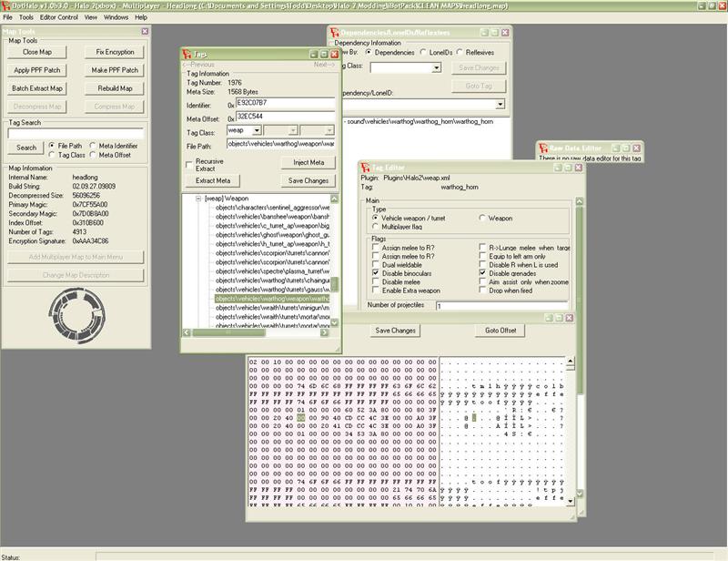Click the Meta Offset input field in Tags
728x561 pixels.
(285, 117)
